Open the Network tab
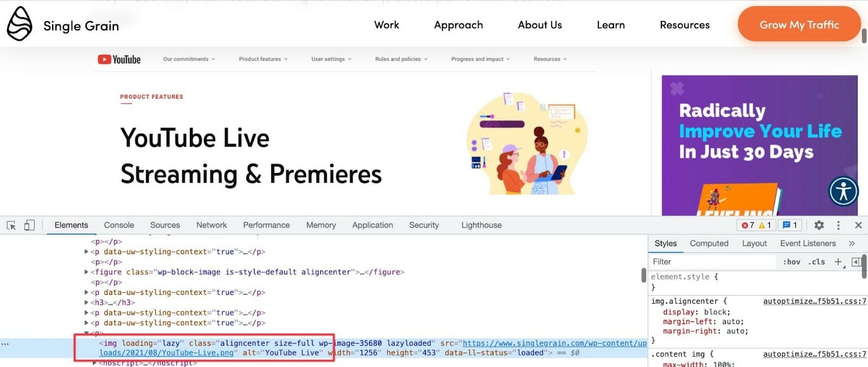Screen dimensions: 868x367 click(x=212, y=226)
